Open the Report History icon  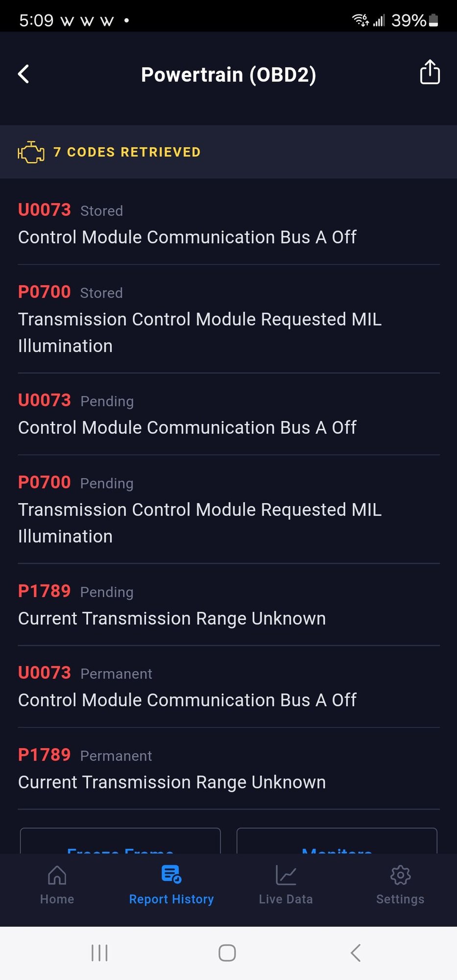click(171, 875)
